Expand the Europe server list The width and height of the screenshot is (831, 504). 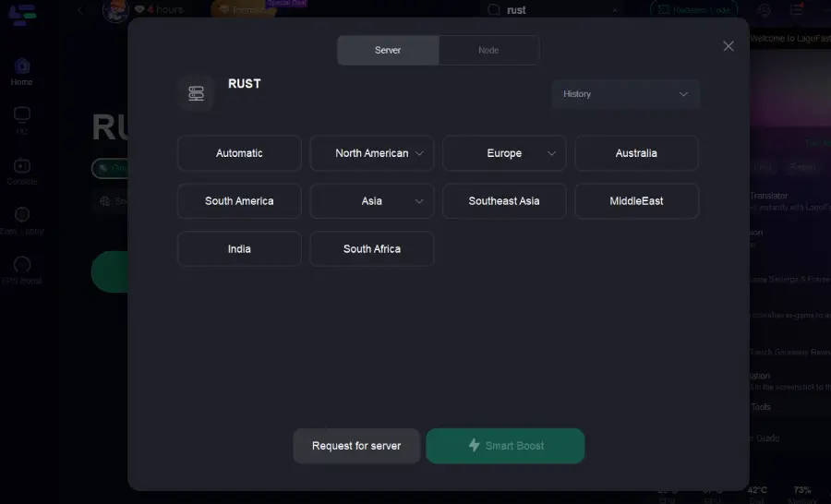click(x=552, y=153)
